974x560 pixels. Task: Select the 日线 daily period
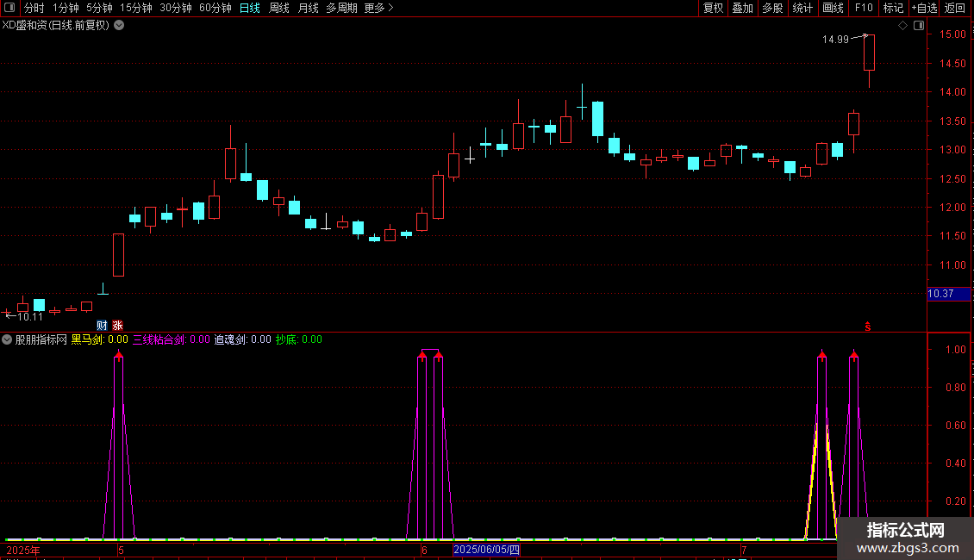click(250, 8)
